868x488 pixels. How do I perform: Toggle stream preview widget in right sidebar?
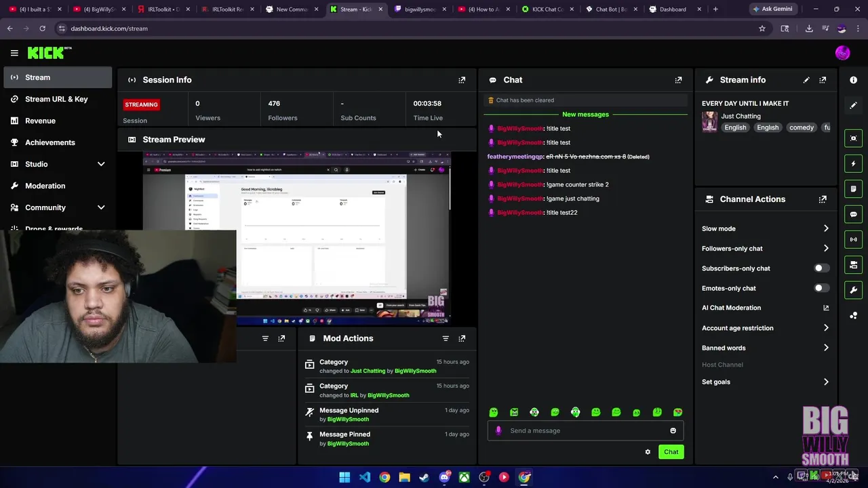click(854, 138)
